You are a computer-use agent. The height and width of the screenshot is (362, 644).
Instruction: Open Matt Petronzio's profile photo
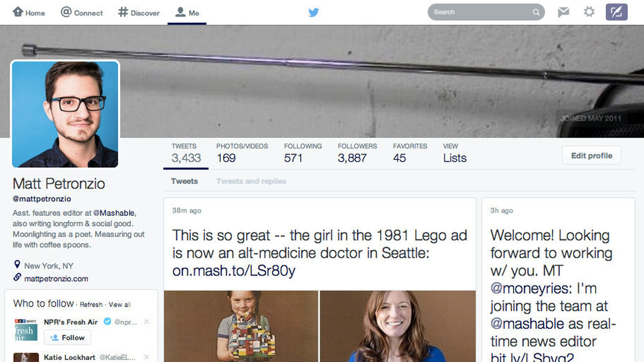pyautogui.click(x=65, y=114)
